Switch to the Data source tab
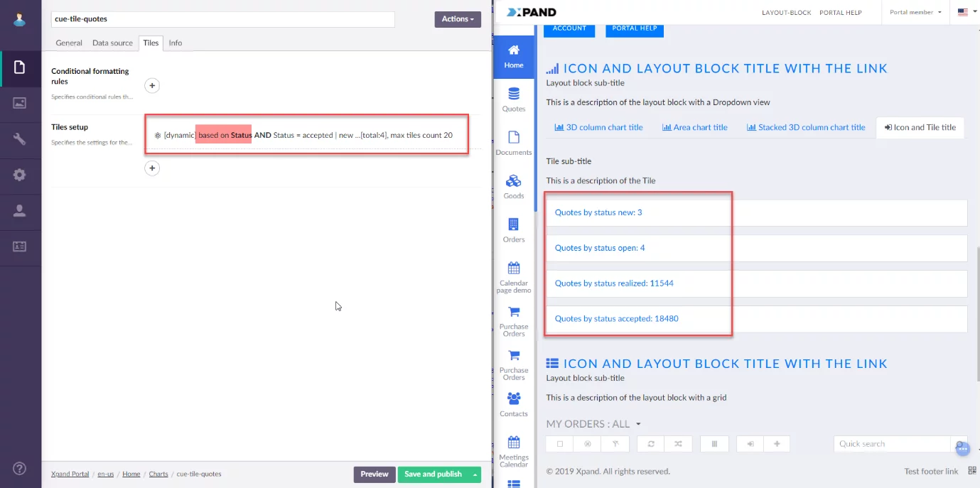980x488 pixels. (x=112, y=43)
